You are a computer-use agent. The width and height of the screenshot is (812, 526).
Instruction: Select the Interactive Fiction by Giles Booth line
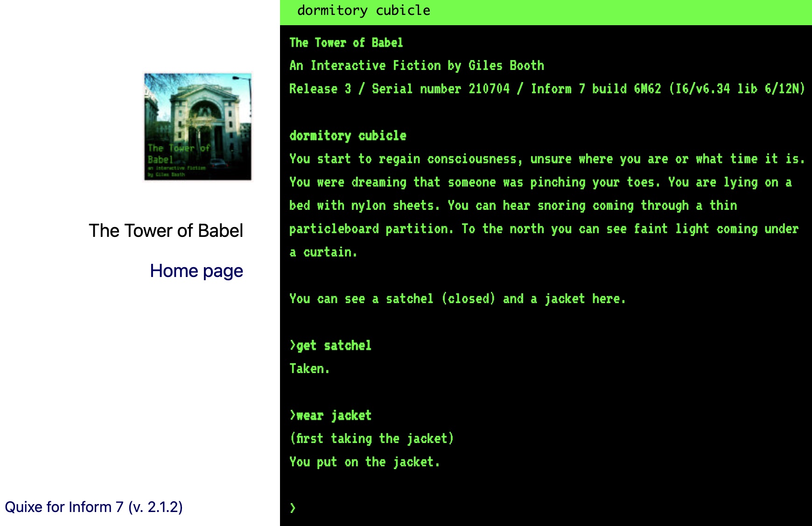pyautogui.click(x=416, y=66)
